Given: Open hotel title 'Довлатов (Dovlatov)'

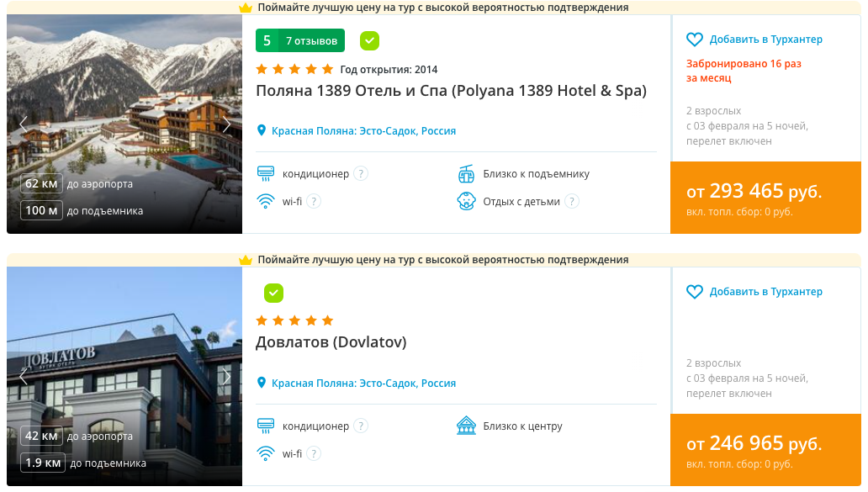Looking at the screenshot, I should tap(331, 342).
